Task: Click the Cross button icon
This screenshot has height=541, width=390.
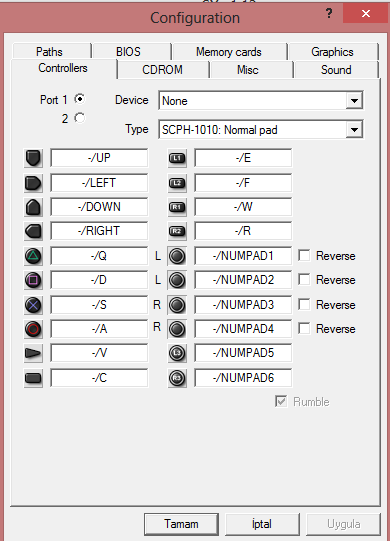Action: (x=33, y=305)
